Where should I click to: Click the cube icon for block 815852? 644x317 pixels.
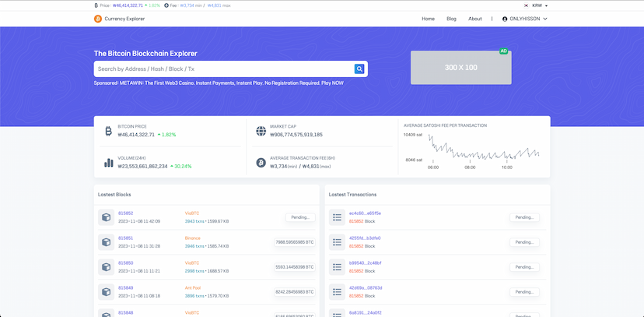106,217
